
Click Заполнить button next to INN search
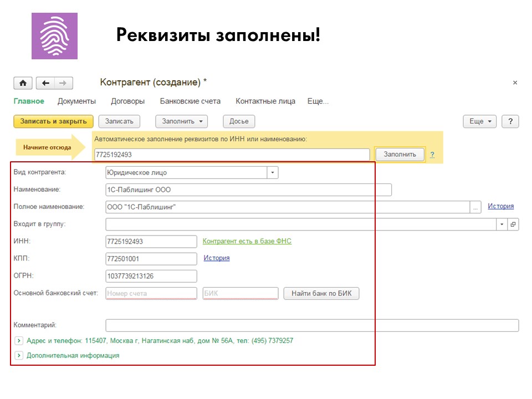[x=400, y=155]
